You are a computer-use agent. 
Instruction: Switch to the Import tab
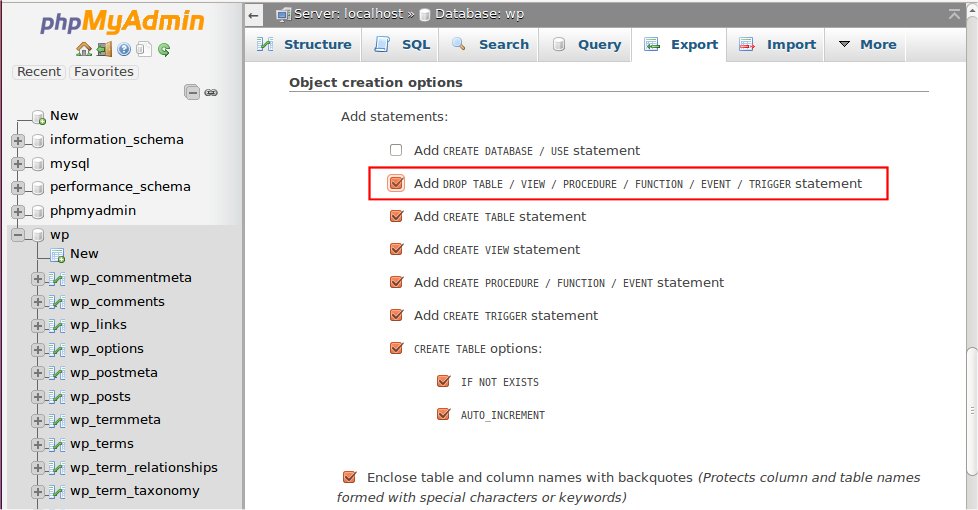[x=779, y=44]
